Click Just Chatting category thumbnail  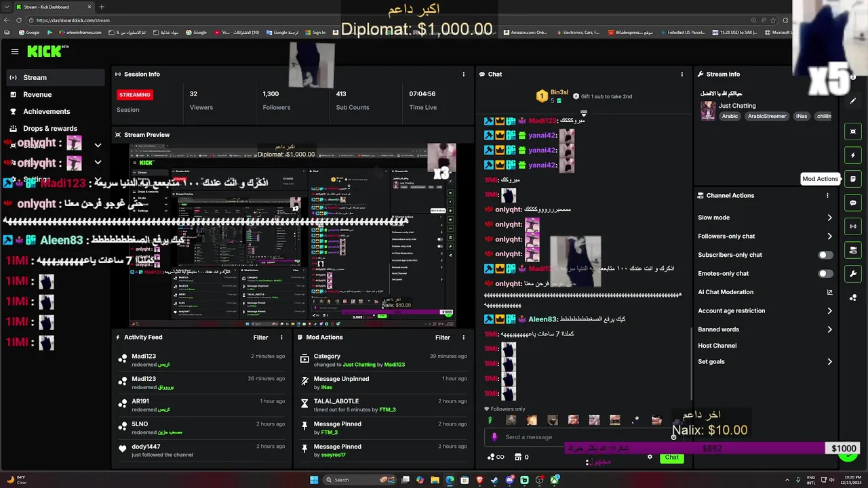click(708, 111)
